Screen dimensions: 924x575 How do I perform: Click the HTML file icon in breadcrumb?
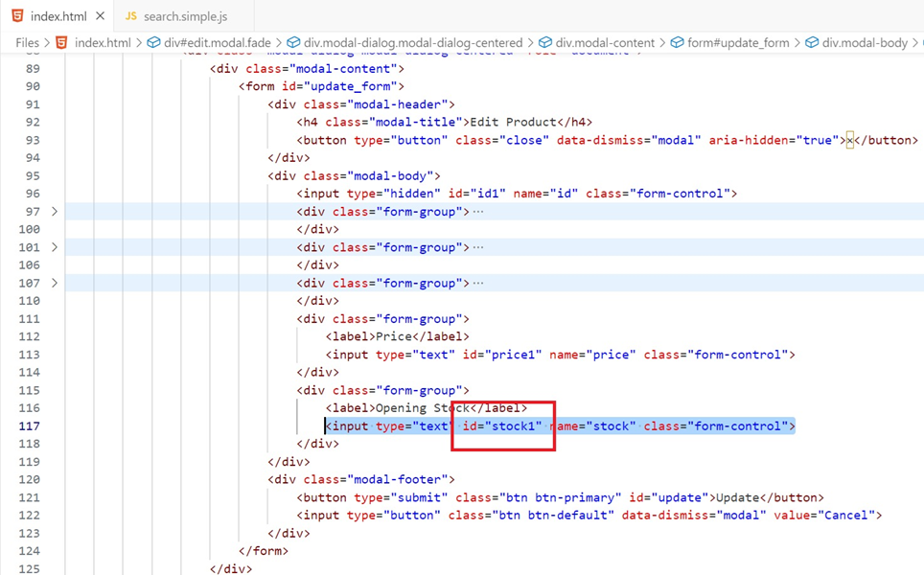click(x=61, y=42)
